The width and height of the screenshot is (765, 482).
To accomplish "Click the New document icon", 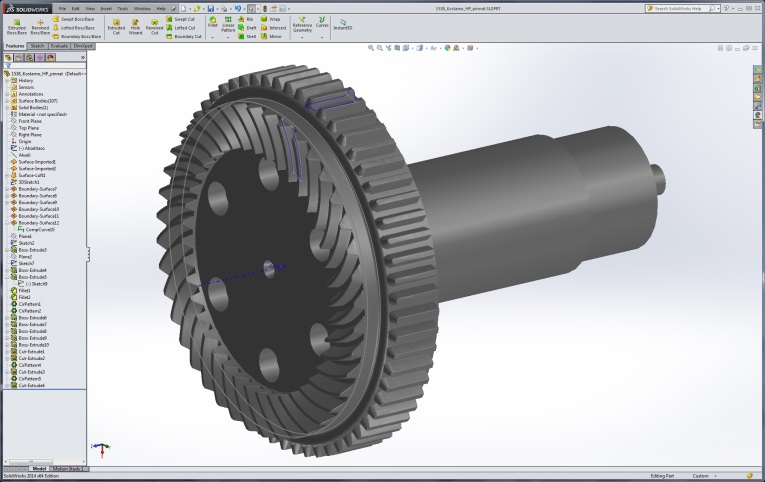I will click(183, 9).
